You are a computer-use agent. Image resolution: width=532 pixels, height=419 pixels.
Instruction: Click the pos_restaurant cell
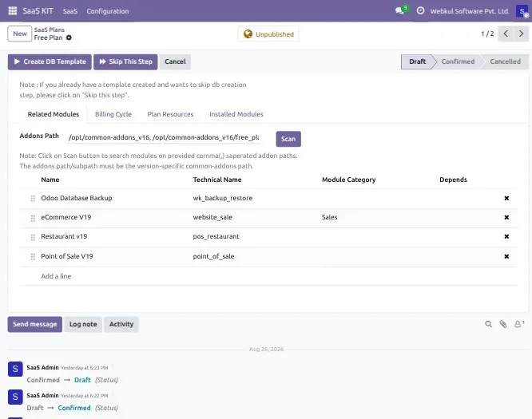pyautogui.click(x=216, y=236)
